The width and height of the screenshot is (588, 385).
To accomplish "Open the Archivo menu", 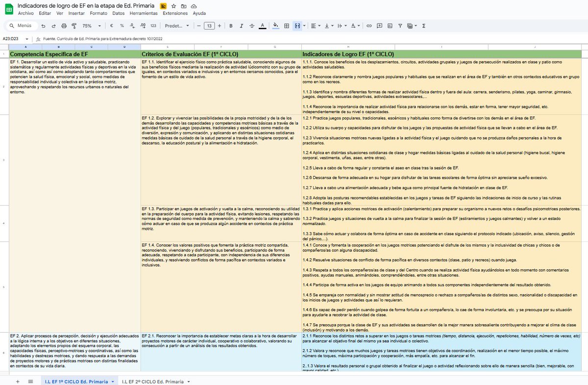I will click(25, 13).
